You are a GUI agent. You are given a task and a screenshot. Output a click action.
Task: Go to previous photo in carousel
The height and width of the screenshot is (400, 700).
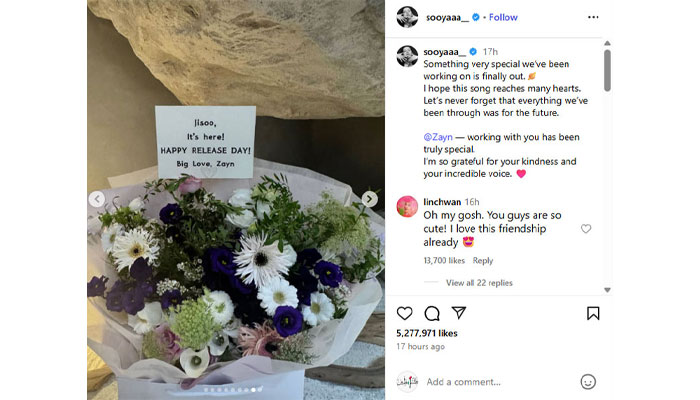(97, 199)
